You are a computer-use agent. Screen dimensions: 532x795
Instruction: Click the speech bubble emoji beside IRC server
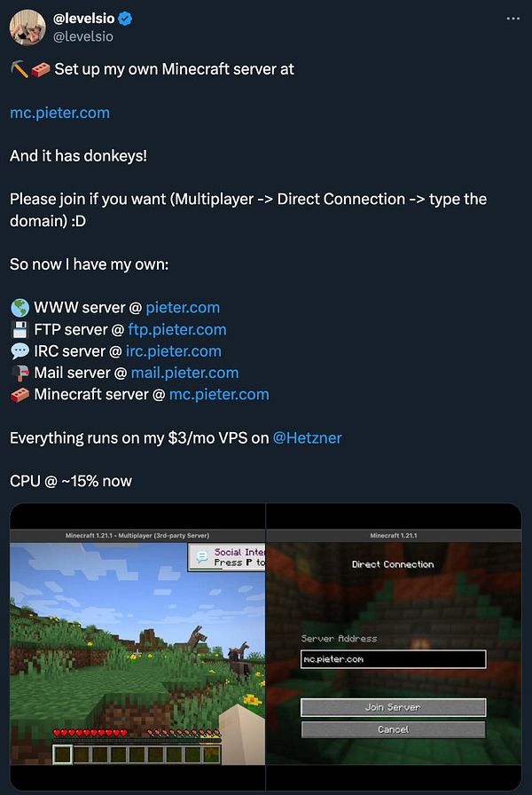pos(20,351)
